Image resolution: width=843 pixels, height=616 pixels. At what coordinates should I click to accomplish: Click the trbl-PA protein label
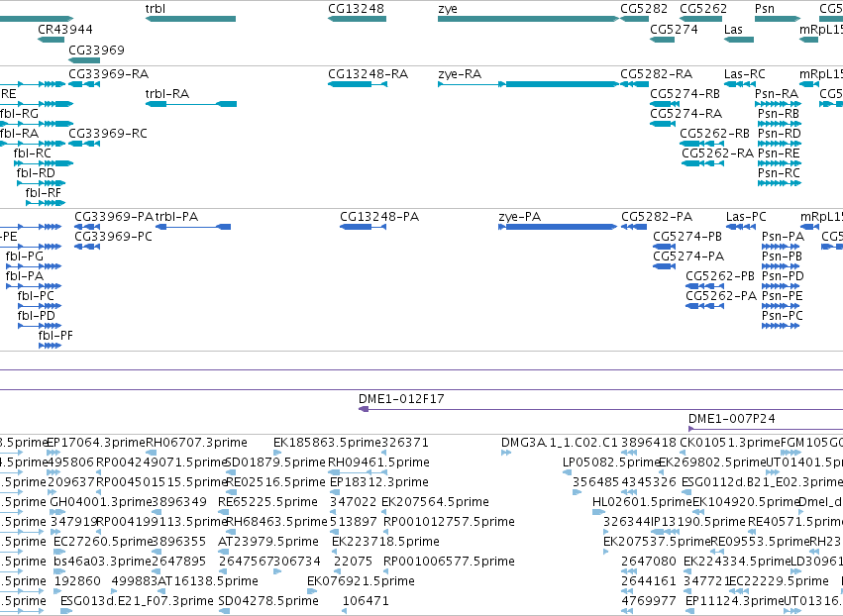(177, 217)
